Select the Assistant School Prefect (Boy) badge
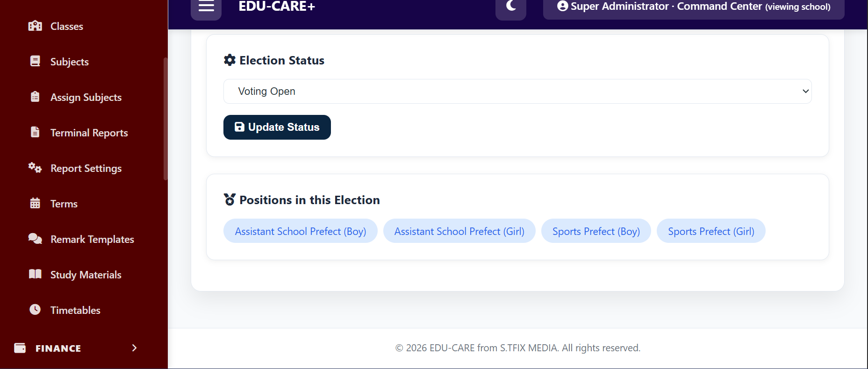Image resolution: width=868 pixels, height=369 pixels. coord(301,231)
